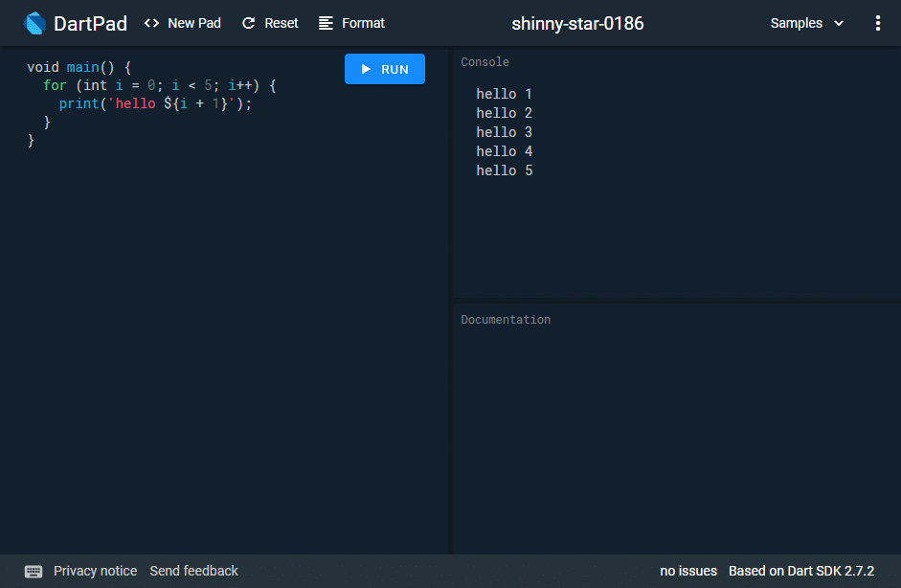Click the no issues status indicator

pyautogui.click(x=688, y=571)
